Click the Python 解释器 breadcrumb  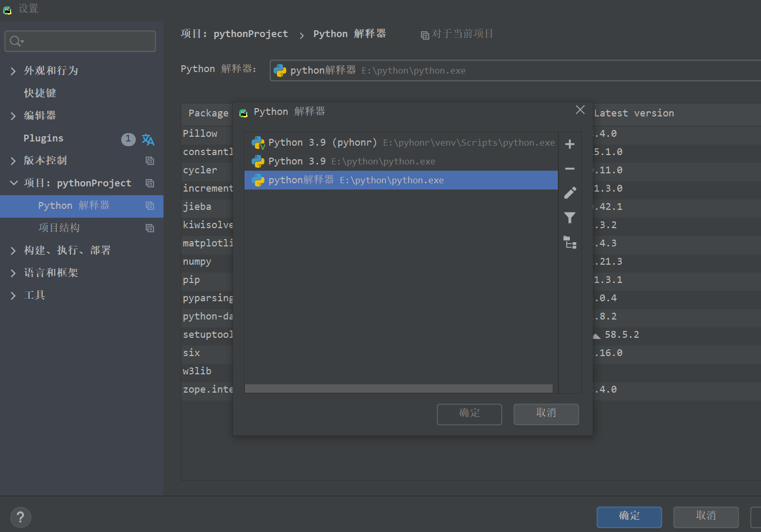[x=349, y=34]
